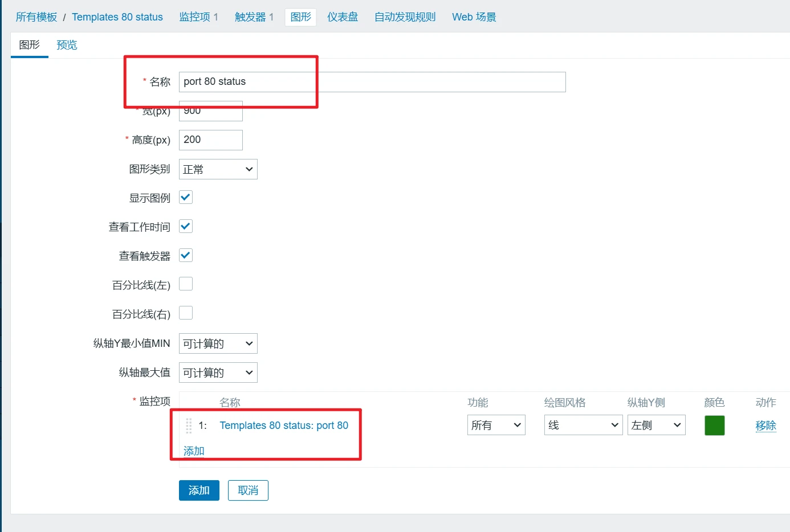This screenshot has height=532, width=790.
Task: Expand the 纵轴Y最小值MIN dropdown
Action: click(x=218, y=343)
